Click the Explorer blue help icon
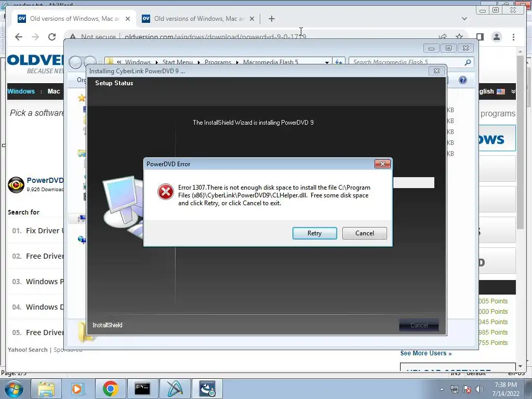The height and width of the screenshot is (399, 532). (x=463, y=80)
